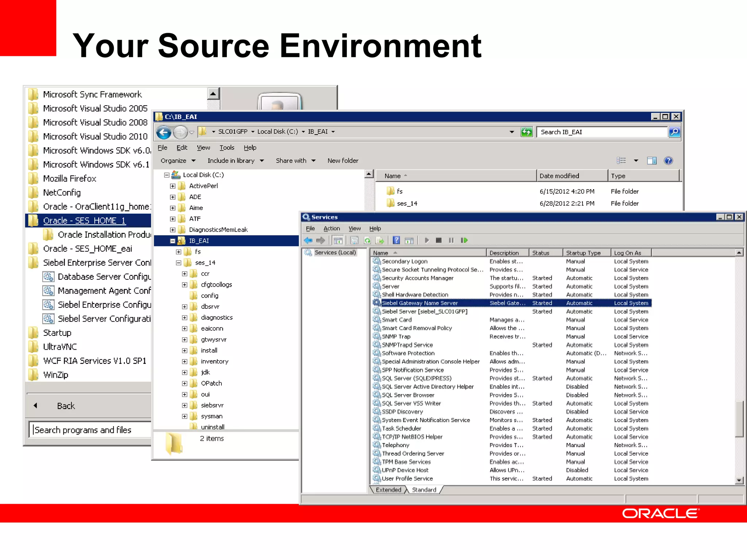The height and width of the screenshot is (560, 747).
Task: Toggle Show/Hide Console Tree in Services toolbar
Action: point(338,240)
